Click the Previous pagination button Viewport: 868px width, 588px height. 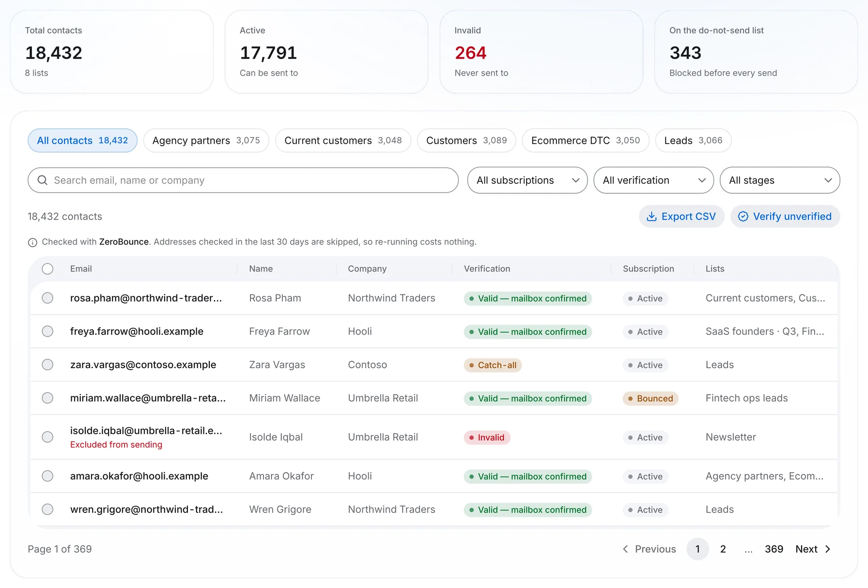[x=649, y=549]
